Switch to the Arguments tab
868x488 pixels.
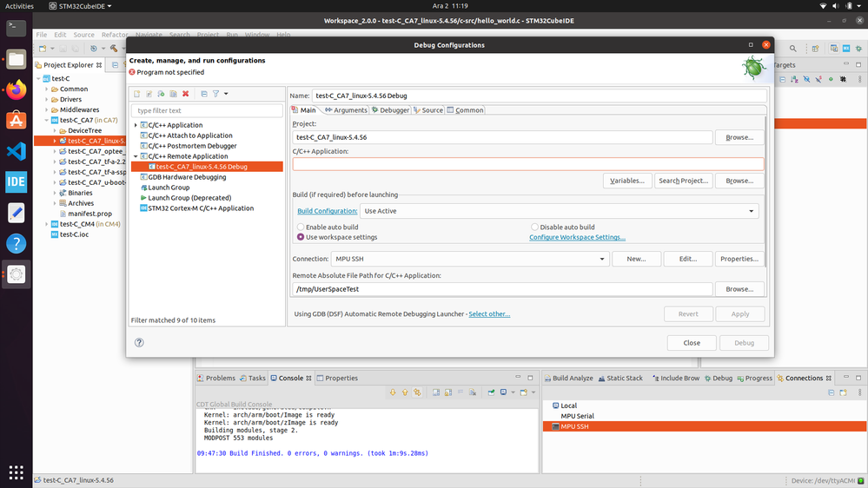(346, 110)
